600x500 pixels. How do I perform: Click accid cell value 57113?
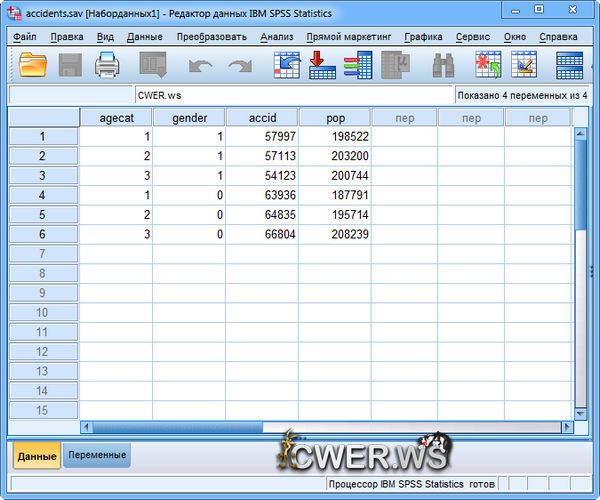click(262, 156)
